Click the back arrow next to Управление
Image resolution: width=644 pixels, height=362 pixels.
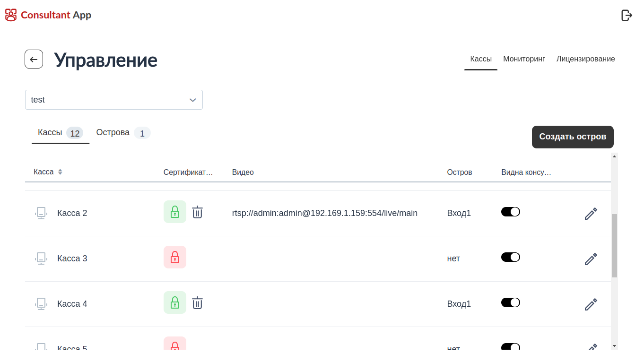(x=34, y=59)
